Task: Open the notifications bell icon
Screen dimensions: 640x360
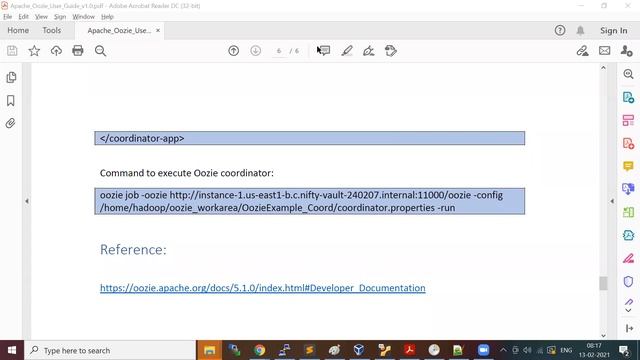Action: click(x=580, y=30)
